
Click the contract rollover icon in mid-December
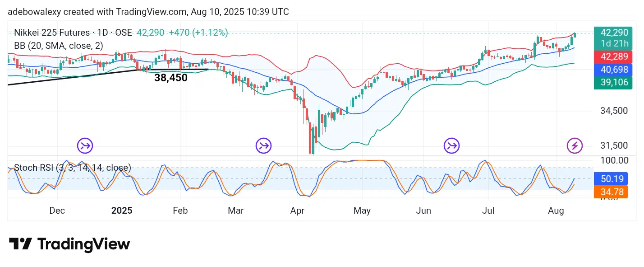(x=85, y=145)
